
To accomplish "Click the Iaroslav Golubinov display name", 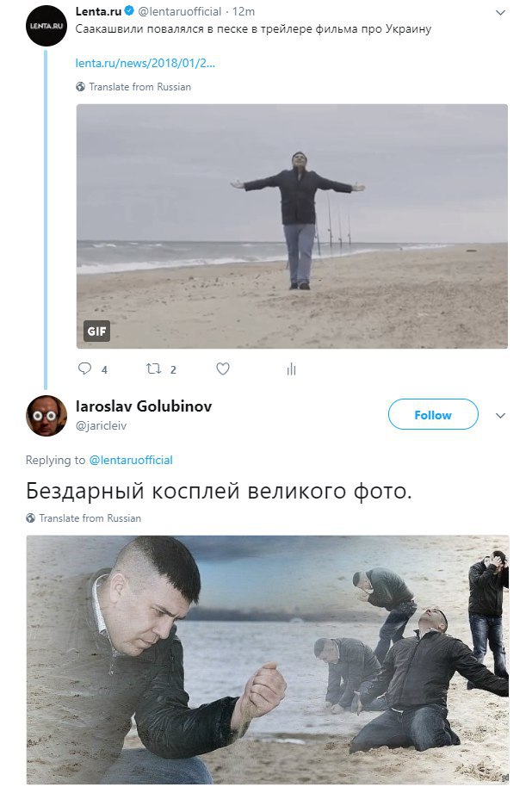I will [x=144, y=406].
